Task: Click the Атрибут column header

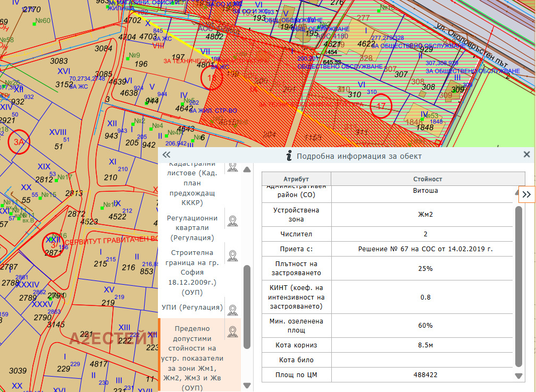Action: point(296,179)
